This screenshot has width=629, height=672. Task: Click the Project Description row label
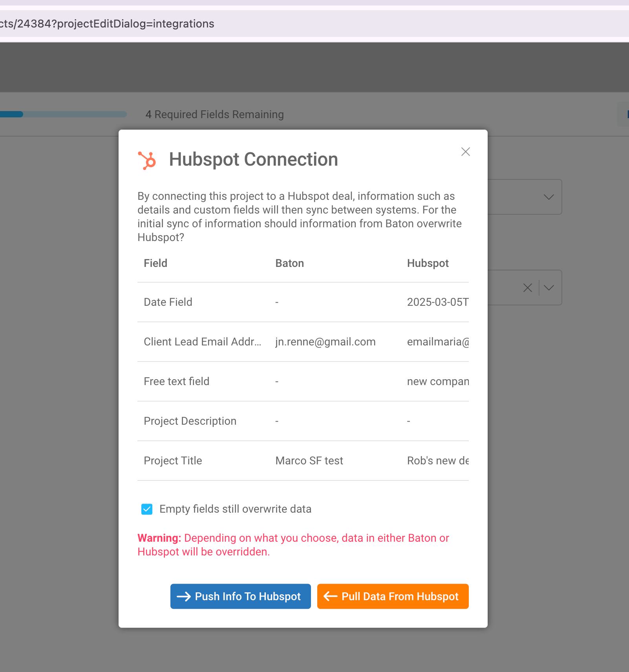190,421
